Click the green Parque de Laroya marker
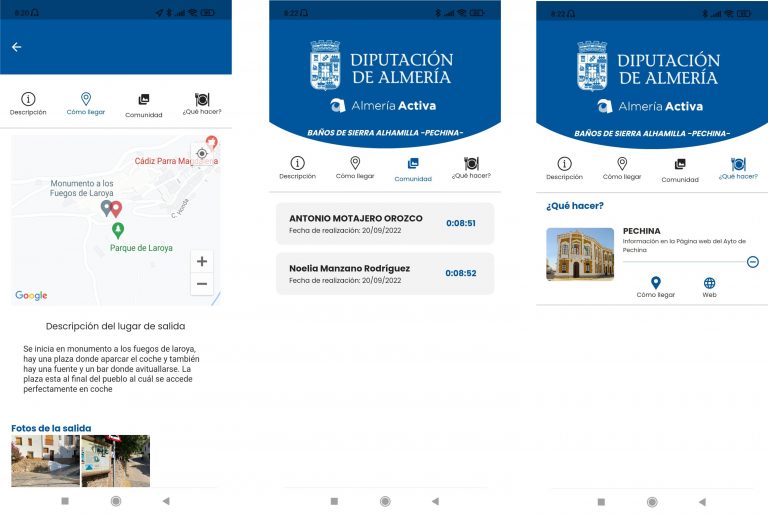The width and height of the screenshot is (768, 516). (x=118, y=231)
